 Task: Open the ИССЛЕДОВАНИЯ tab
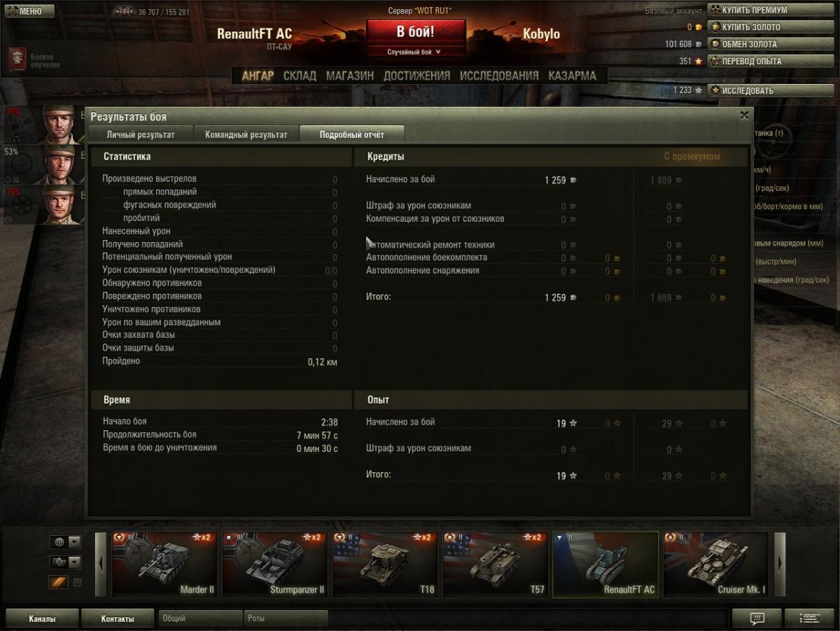coord(499,76)
